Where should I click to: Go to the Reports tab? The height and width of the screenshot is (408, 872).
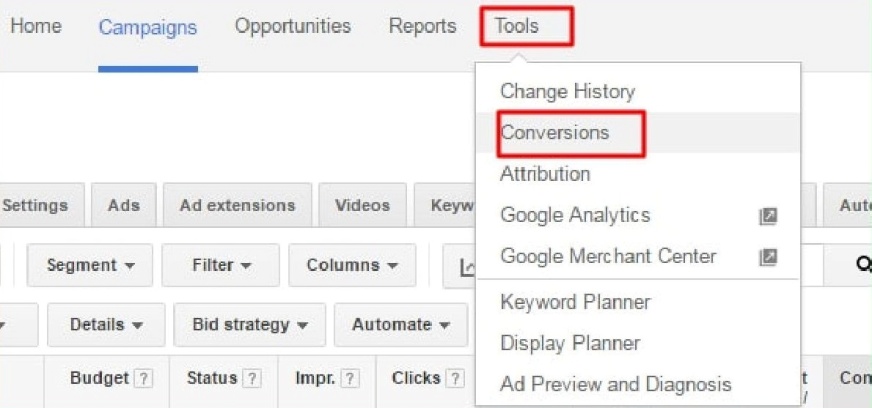[422, 27]
